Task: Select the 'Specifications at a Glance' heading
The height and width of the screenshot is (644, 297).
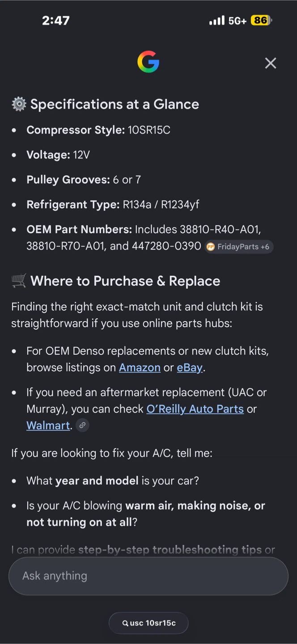Action: click(115, 104)
